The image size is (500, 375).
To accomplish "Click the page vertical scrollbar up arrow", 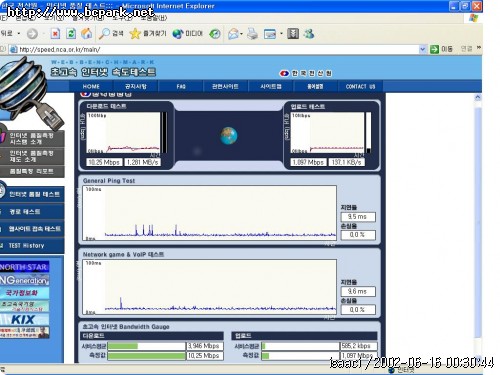I will 478,97.
